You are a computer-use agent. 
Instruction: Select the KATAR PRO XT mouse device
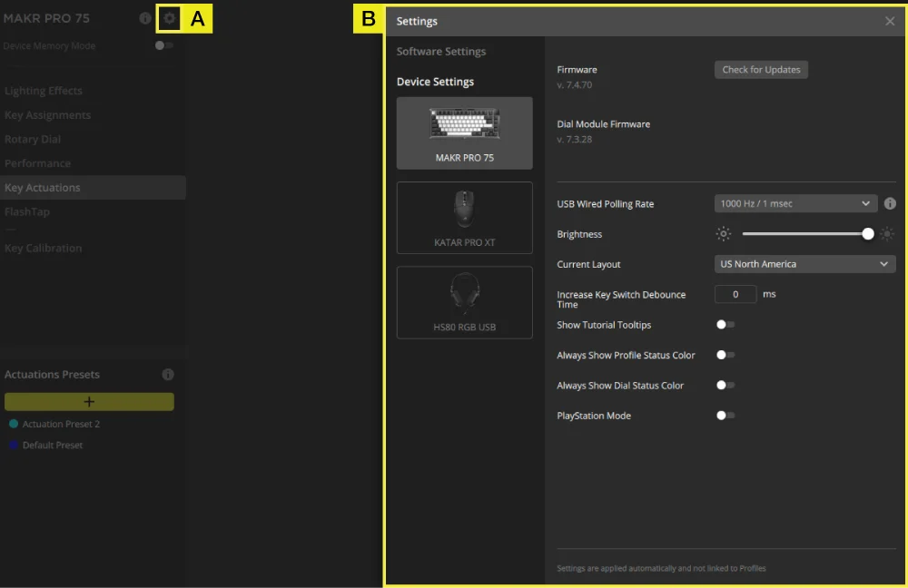point(464,218)
